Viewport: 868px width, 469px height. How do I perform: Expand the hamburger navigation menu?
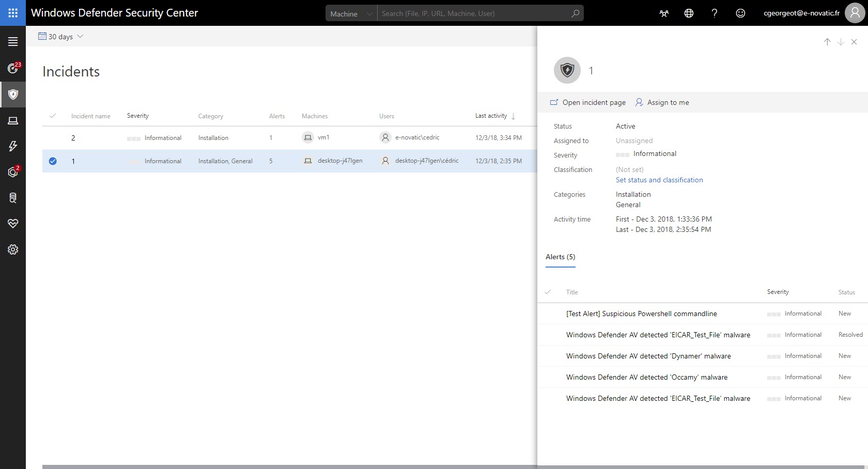13,42
